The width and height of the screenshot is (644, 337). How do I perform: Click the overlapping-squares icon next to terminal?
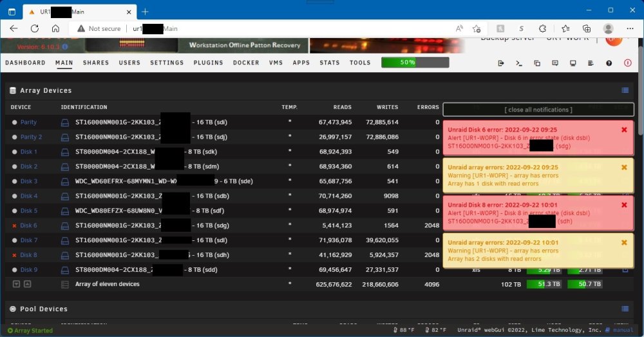537,63
